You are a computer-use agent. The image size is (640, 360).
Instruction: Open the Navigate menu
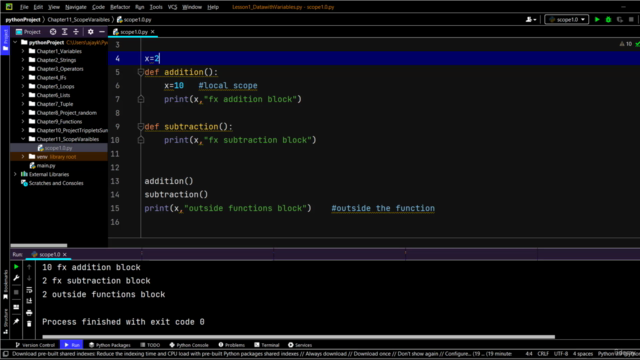76,7
